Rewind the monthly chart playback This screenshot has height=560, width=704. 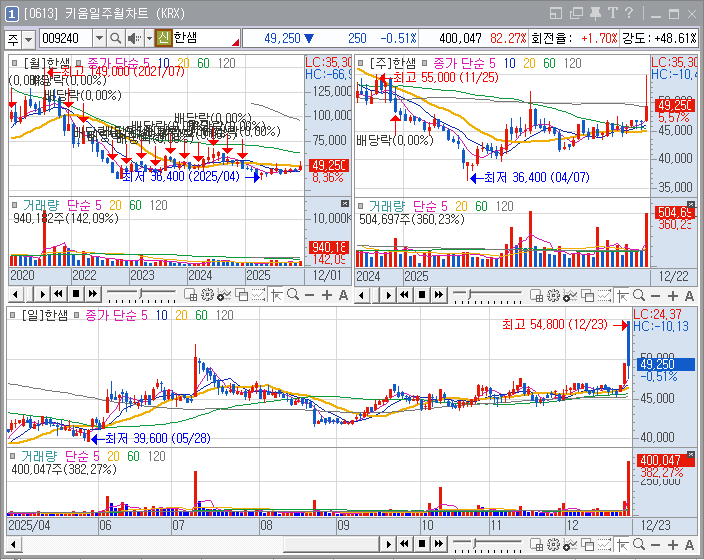pos(58,295)
